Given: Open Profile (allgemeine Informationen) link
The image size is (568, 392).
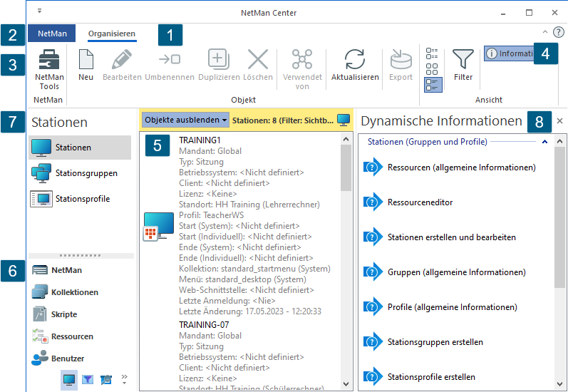Looking at the screenshot, I should (x=452, y=307).
